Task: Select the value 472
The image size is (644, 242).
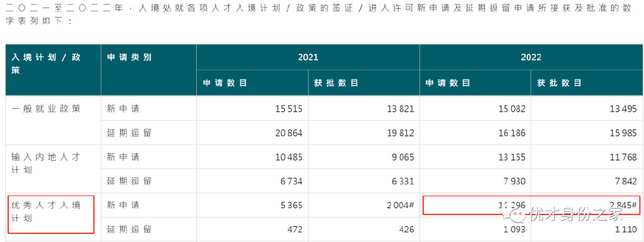Action: click(296, 229)
